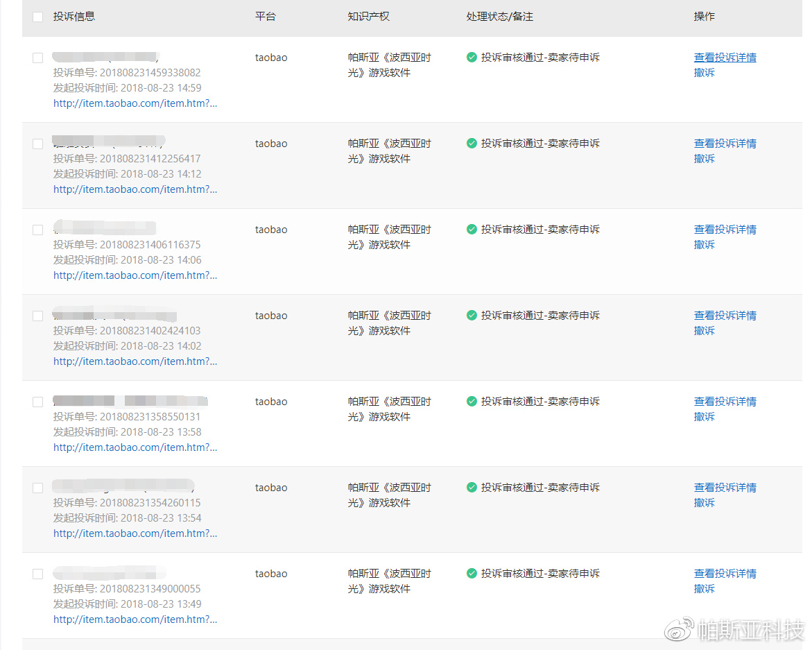Image resolution: width=812 pixels, height=650 pixels.
Task: Click complaint number 201808231412256417
Action: (x=150, y=158)
